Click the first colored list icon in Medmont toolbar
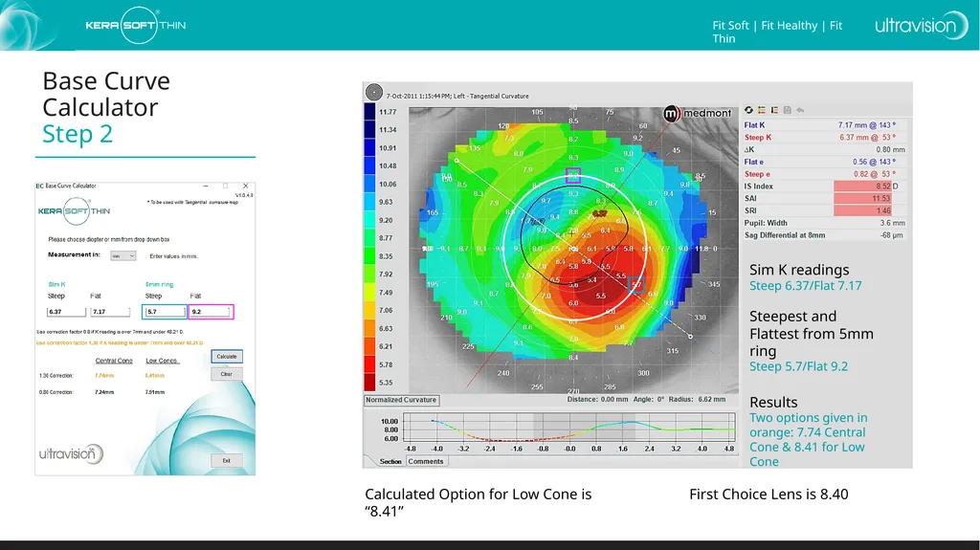This screenshot has height=550, width=980. pos(761,110)
